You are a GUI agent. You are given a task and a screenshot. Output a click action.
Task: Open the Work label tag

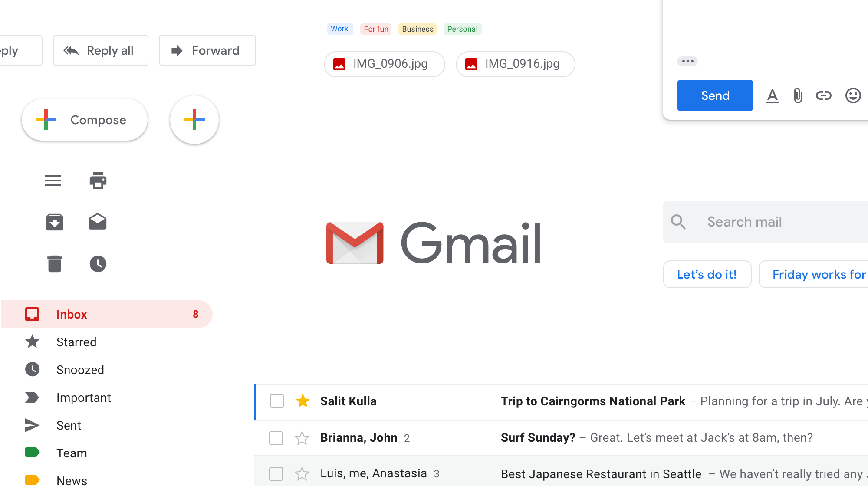coord(339,28)
